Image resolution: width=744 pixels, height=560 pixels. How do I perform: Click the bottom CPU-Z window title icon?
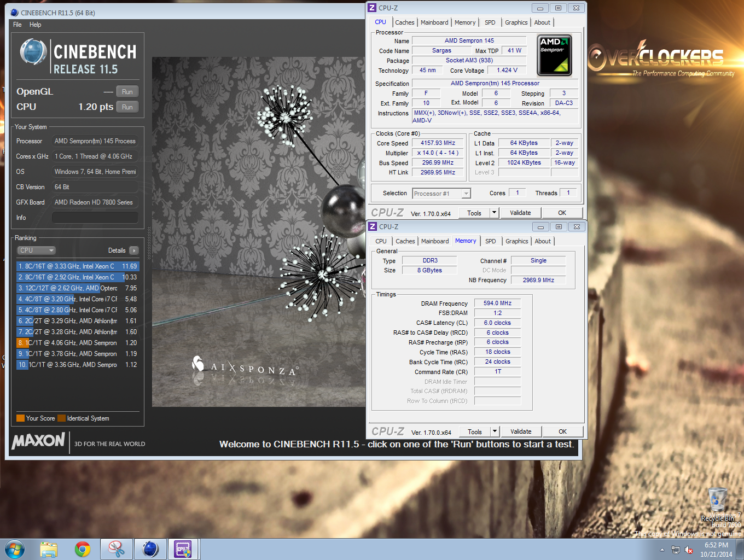373,226
